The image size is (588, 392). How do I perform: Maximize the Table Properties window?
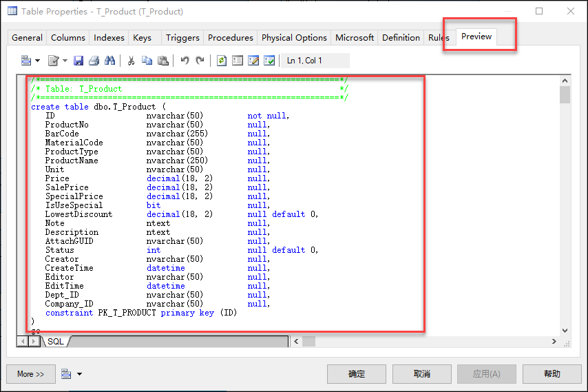539,11
